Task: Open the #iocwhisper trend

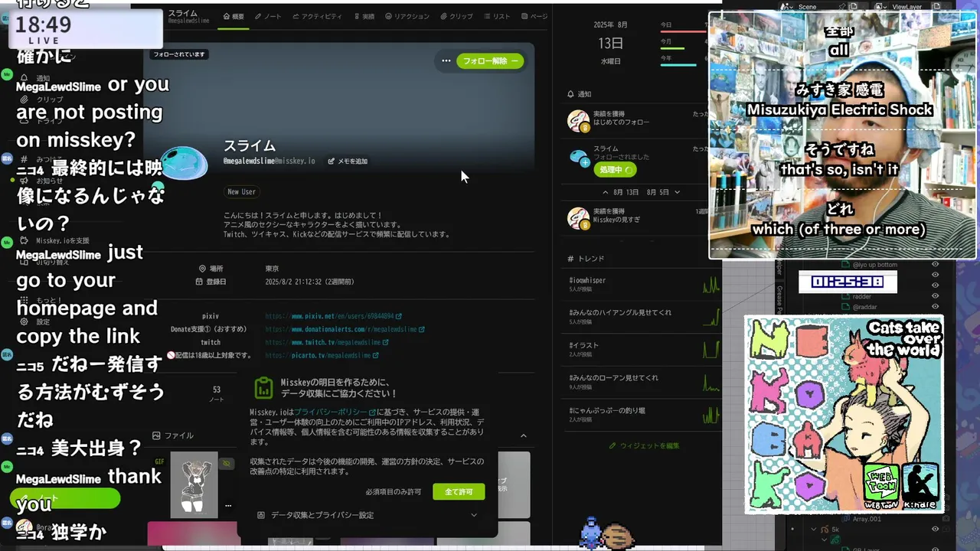Action: (x=587, y=280)
